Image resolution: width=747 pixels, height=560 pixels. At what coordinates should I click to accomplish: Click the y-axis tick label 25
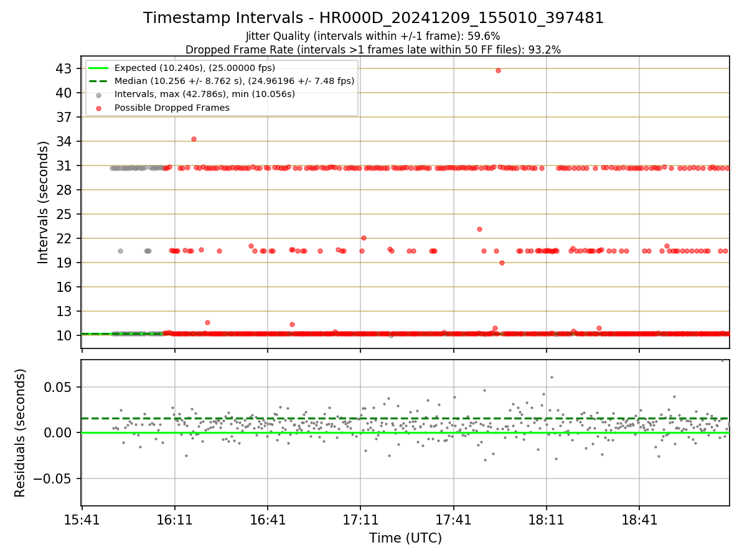pyautogui.click(x=64, y=214)
